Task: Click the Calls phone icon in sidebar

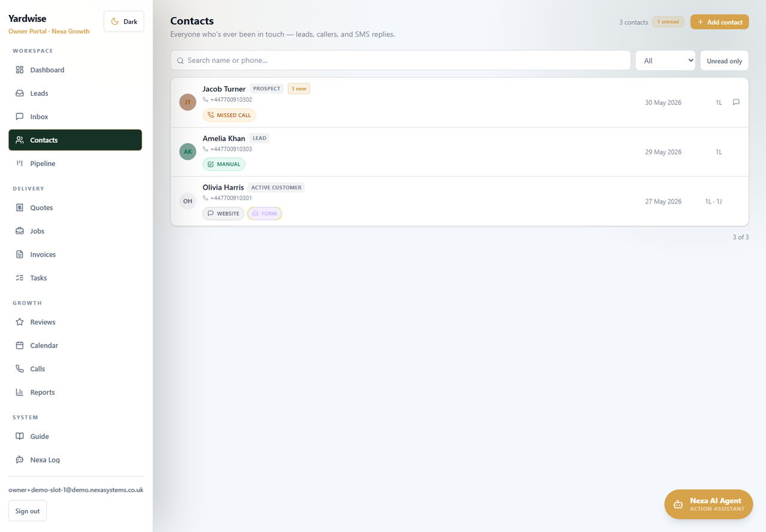Action: click(x=20, y=369)
